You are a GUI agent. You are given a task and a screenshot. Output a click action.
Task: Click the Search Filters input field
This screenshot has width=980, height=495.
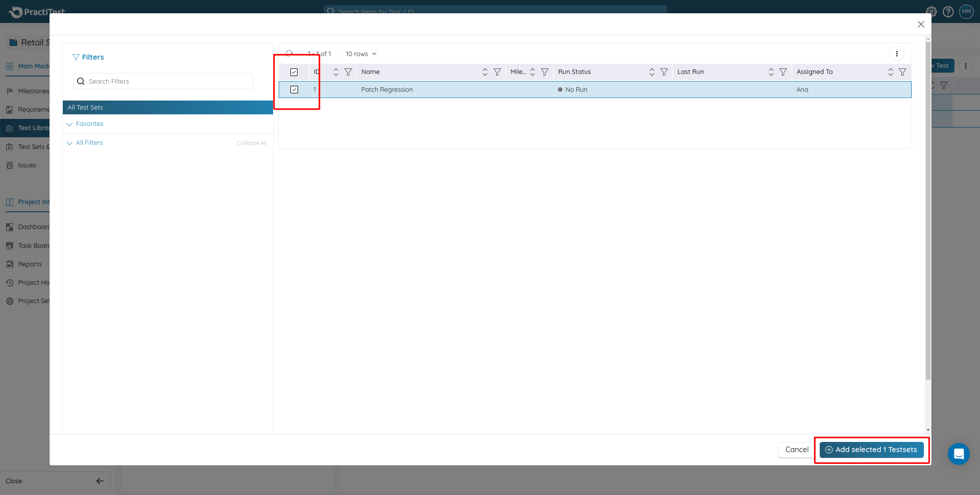coord(168,81)
